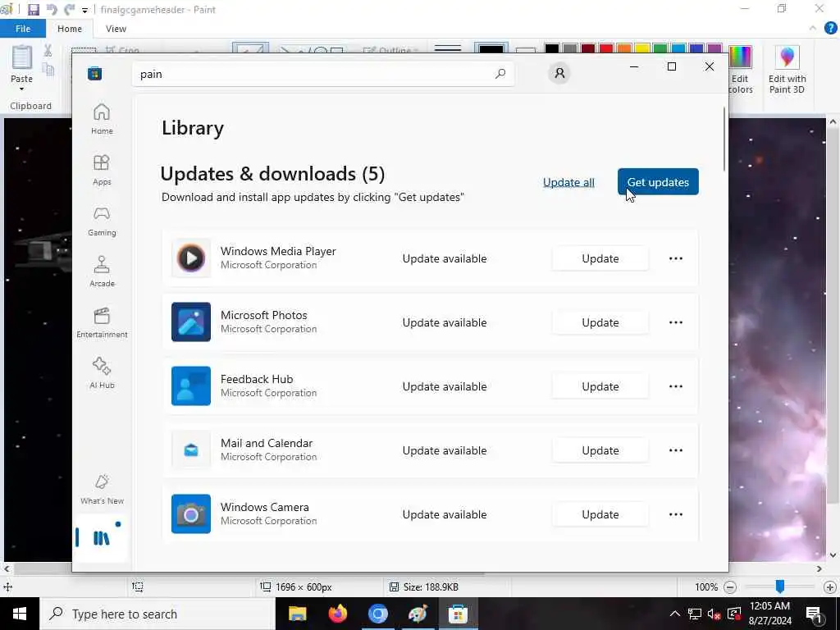This screenshot has width=840, height=630.
Task: Open Edit with Paint 3D
Action: (787, 71)
